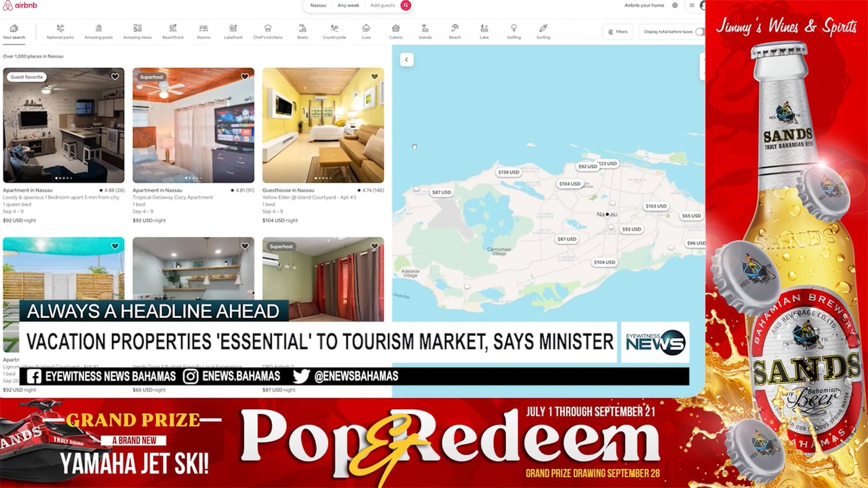Heart the Superhost listing with red curtains
The image size is (868, 488).
[374, 246]
